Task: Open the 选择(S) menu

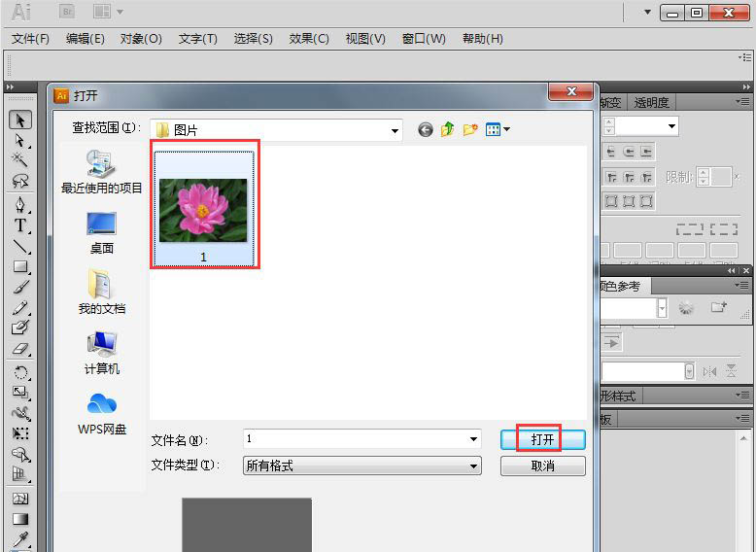Action: [253, 39]
